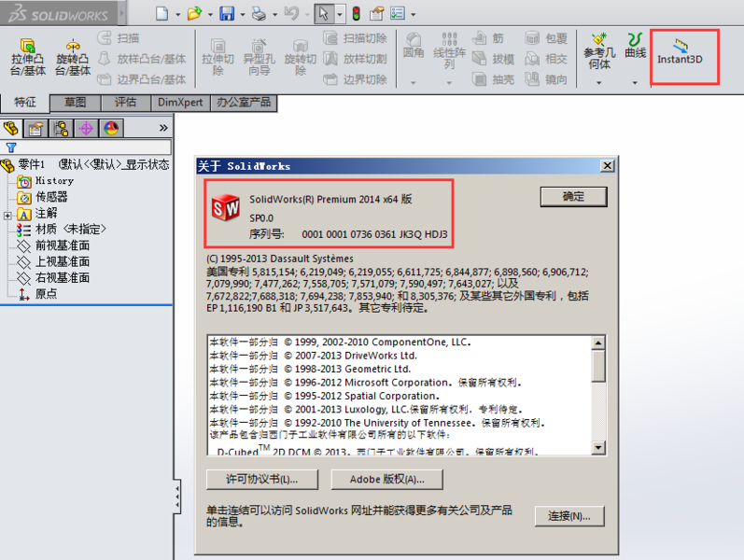Screen dimensions: 744x560
Task: Open ConfigurationManager panel tab
Action: pos(61,128)
